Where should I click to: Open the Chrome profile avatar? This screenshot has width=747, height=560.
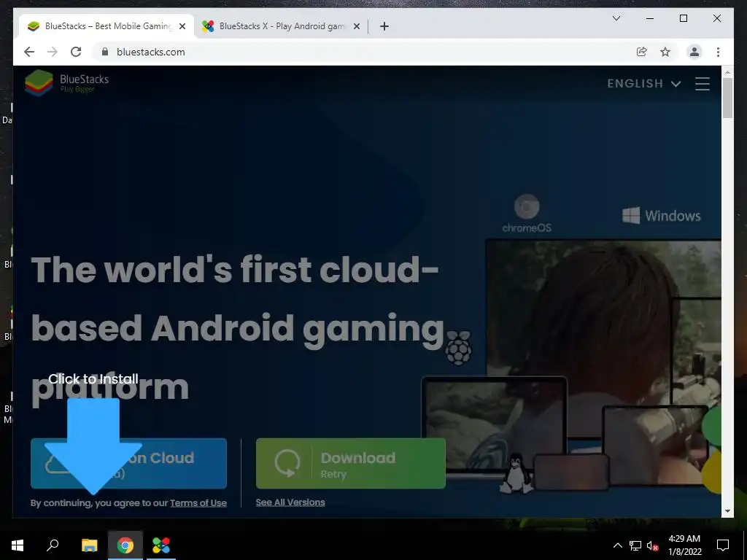[694, 52]
